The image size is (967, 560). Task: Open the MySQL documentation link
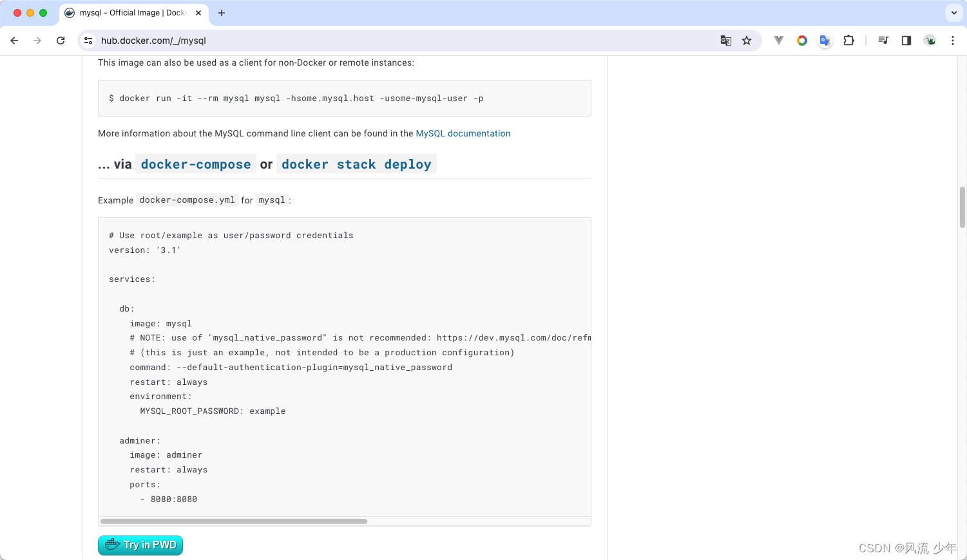pos(463,133)
